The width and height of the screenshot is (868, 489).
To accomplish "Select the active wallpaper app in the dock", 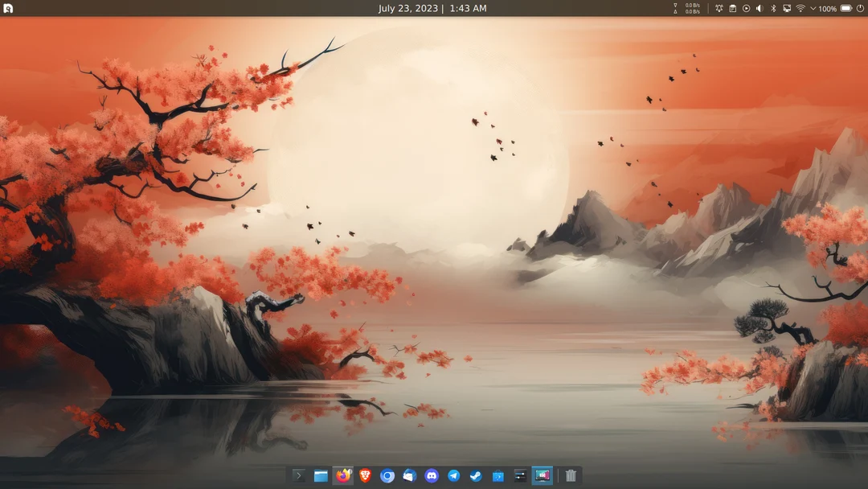I will pyautogui.click(x=543, y=475).
